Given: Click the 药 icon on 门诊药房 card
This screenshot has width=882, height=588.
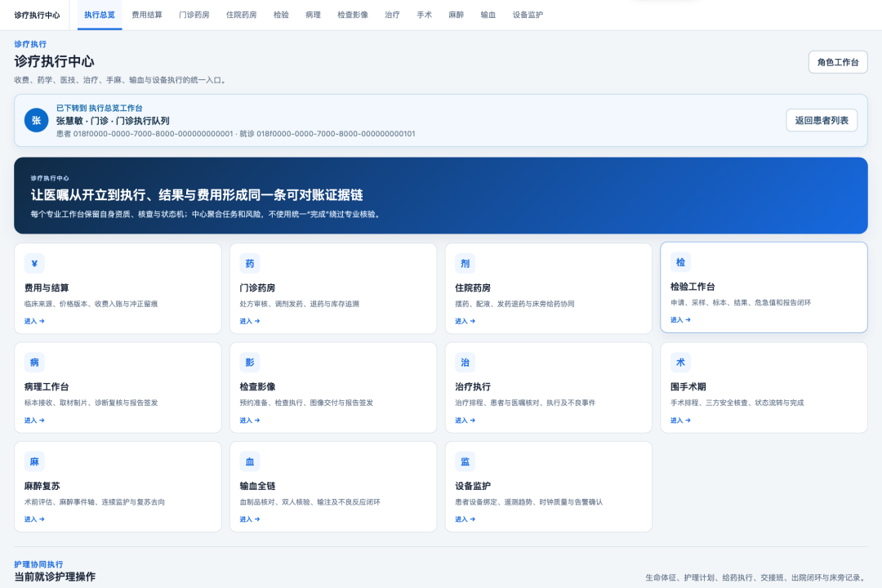Looking at the screenshot, I should pyautogui.click(x=250, y=263).
